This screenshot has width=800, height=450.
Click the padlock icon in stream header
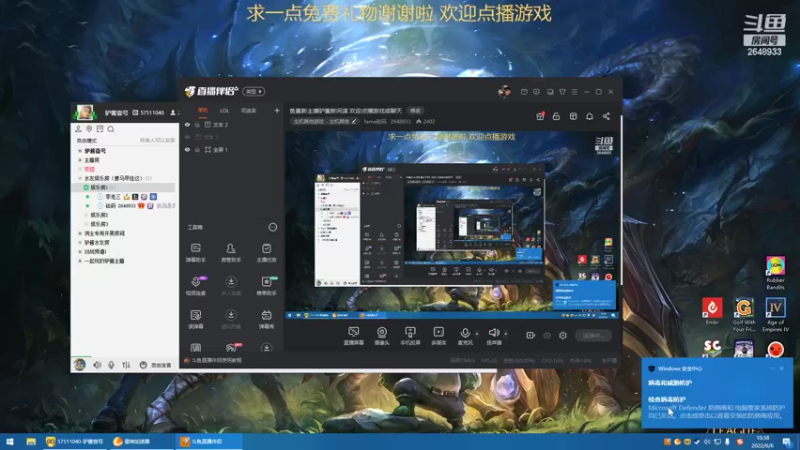coord(556,116)
